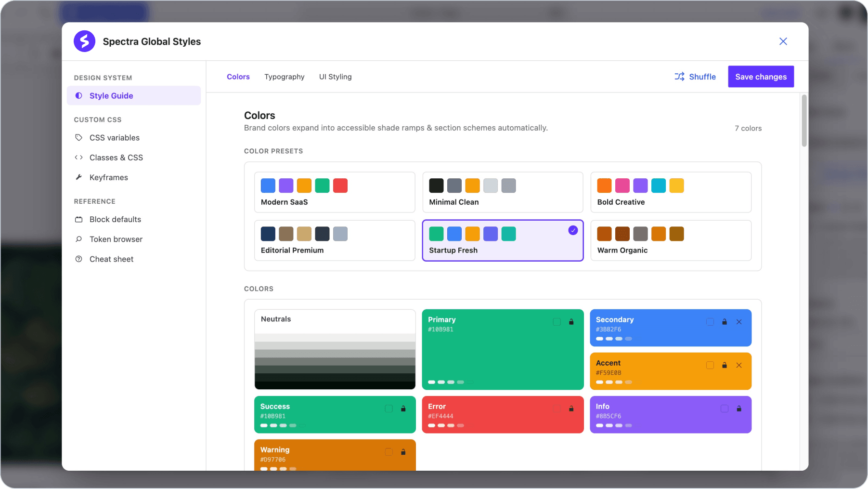The width and height of the screenshot is (868, 489).
Task: Select the Bold Creative preset
Action: pyautogui.click(x=671, y=192)
